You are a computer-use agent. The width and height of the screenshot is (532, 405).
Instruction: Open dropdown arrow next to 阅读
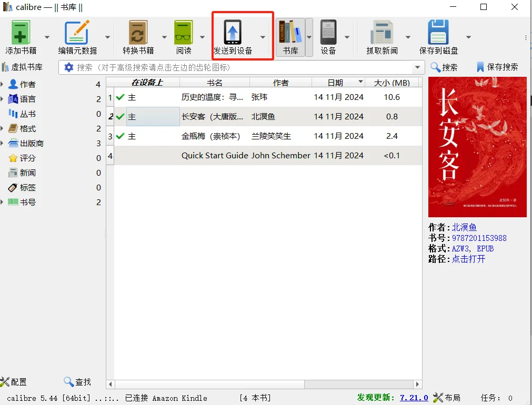click(202, 37)
